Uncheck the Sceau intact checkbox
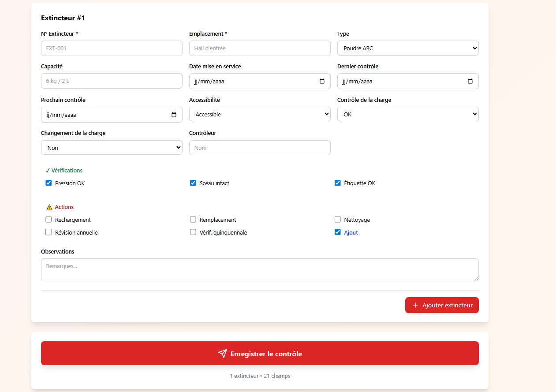This screenshot has width=556, height=392. click(x=193, y=183)
